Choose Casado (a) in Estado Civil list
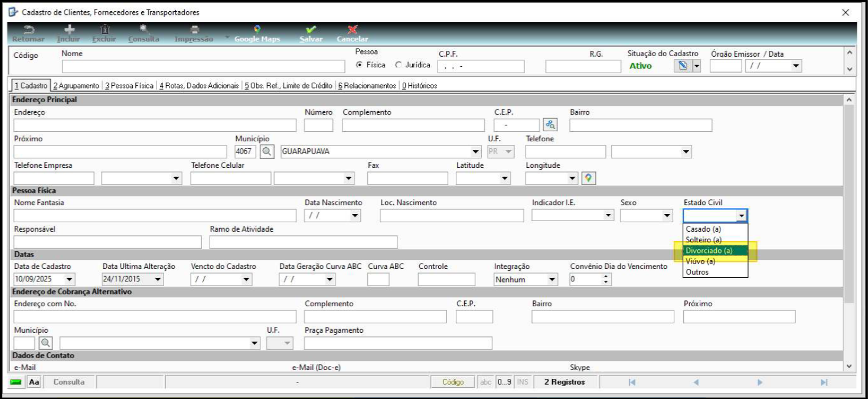Screen dimensions: 868x399 tap(716, 229)
